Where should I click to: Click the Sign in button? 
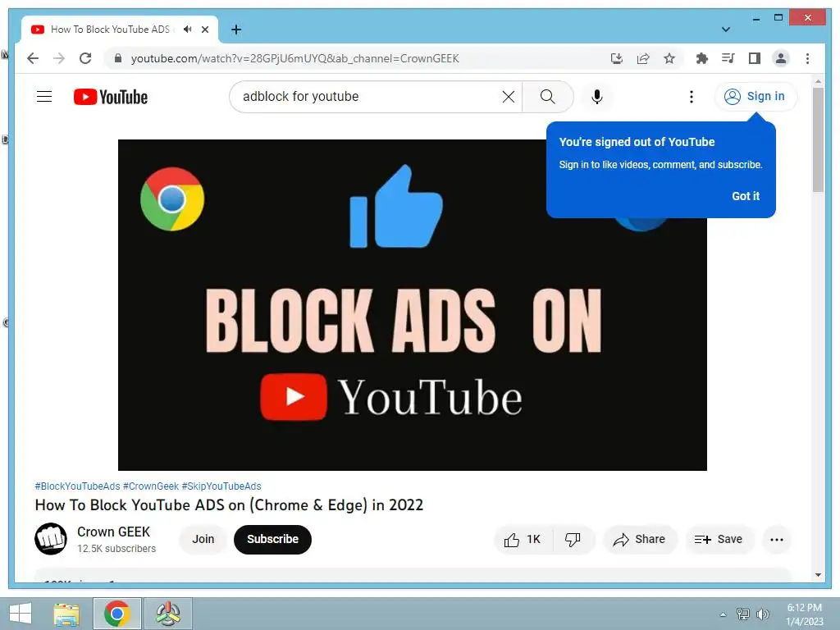point(756,97)
